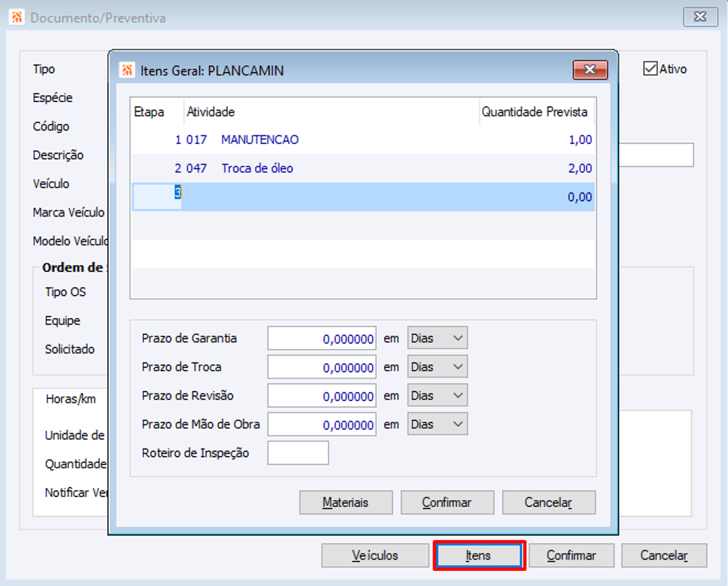Select the 017 MANUTENCAO row
Screen dimensions: 728x586
pos(363,140)
